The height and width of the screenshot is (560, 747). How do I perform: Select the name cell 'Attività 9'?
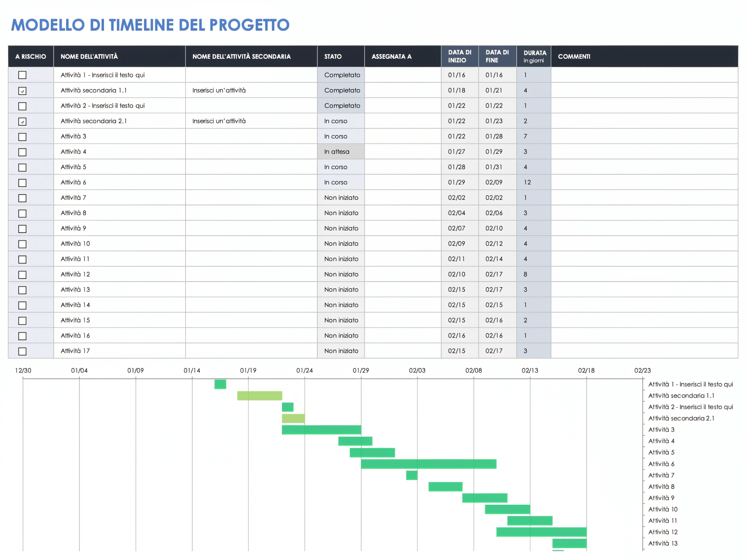(119, 228)
